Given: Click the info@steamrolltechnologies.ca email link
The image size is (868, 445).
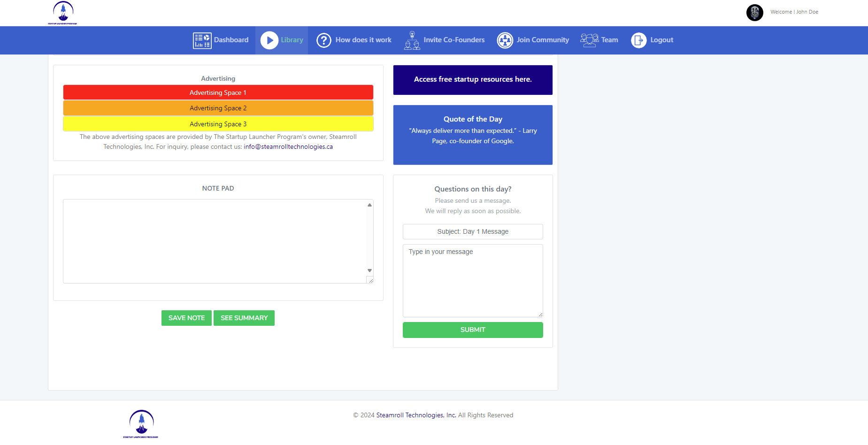Looking at the screenshot, I should click(288, 147).
